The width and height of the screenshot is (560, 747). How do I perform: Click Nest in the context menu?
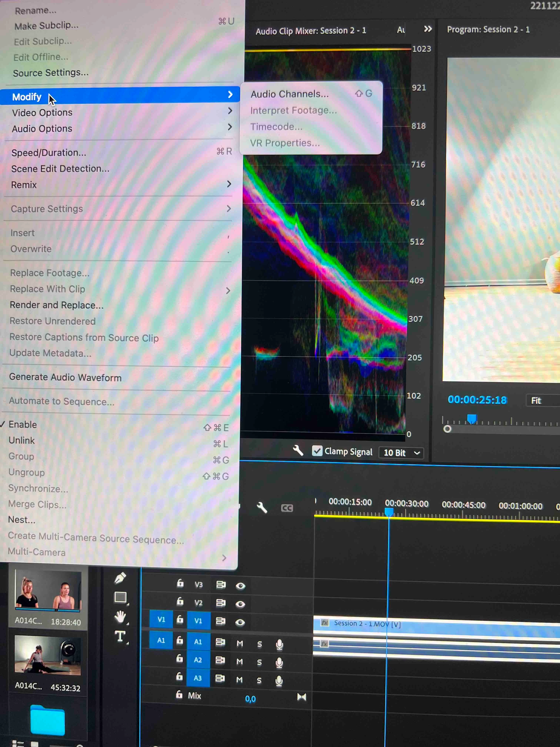pos(22,520)
